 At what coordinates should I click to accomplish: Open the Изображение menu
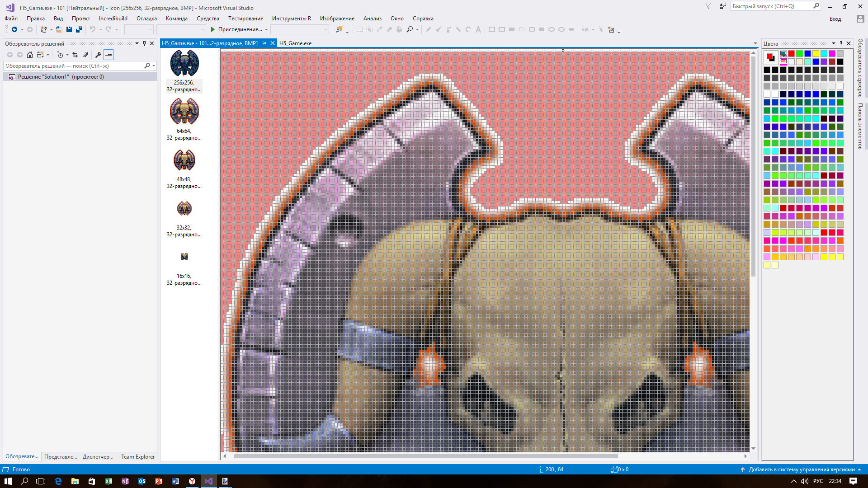point(337,19)
